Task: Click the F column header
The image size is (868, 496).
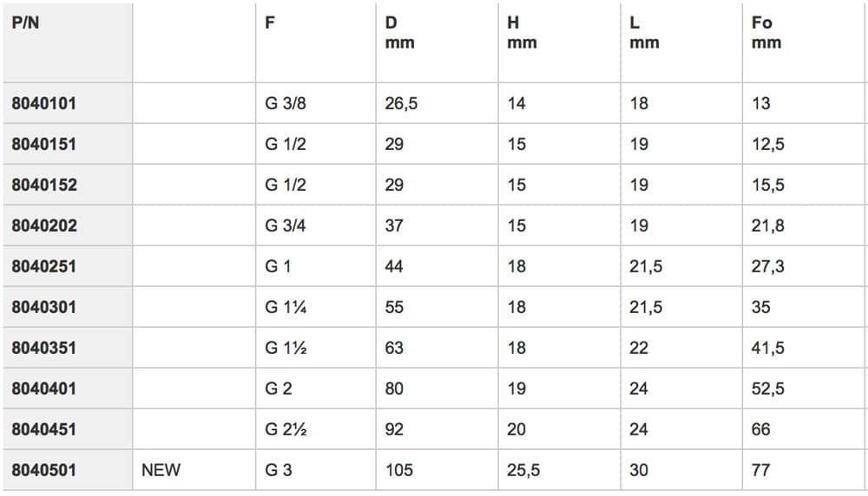Action: pyautogui.click(x=270, y=23)
